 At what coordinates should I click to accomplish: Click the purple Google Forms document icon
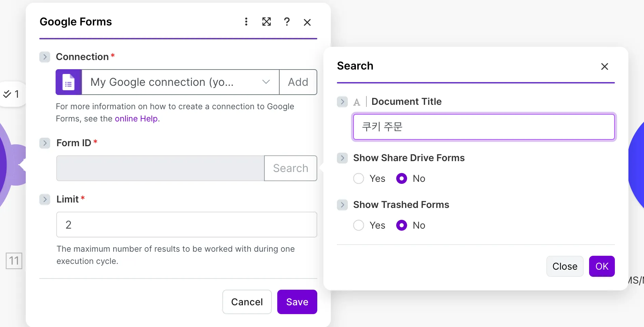pyautogui.click(x=69, y=82)
